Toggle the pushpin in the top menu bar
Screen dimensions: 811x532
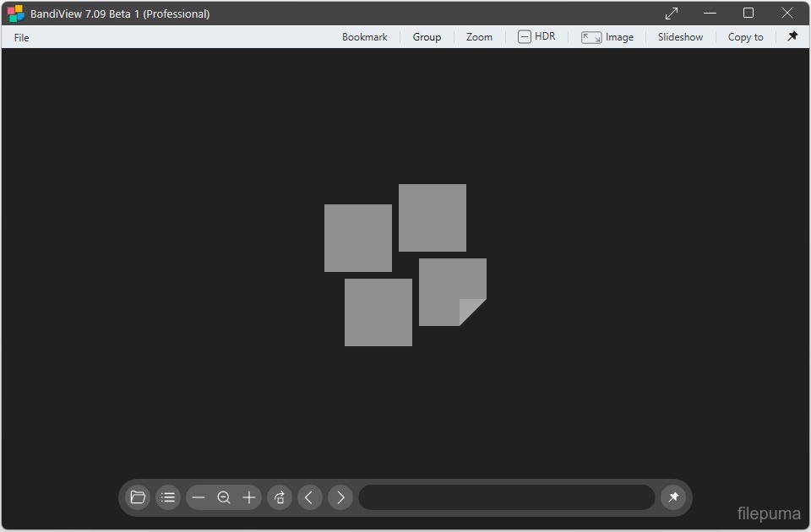792,36
